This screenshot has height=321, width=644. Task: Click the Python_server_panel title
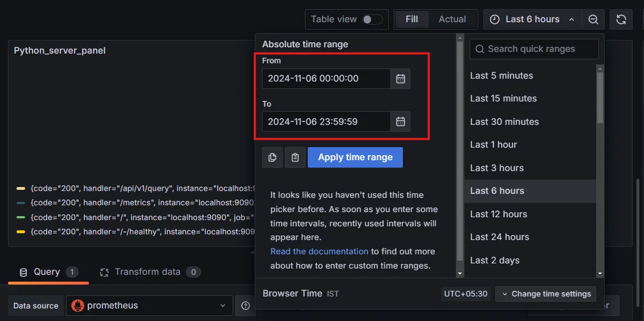59,51
